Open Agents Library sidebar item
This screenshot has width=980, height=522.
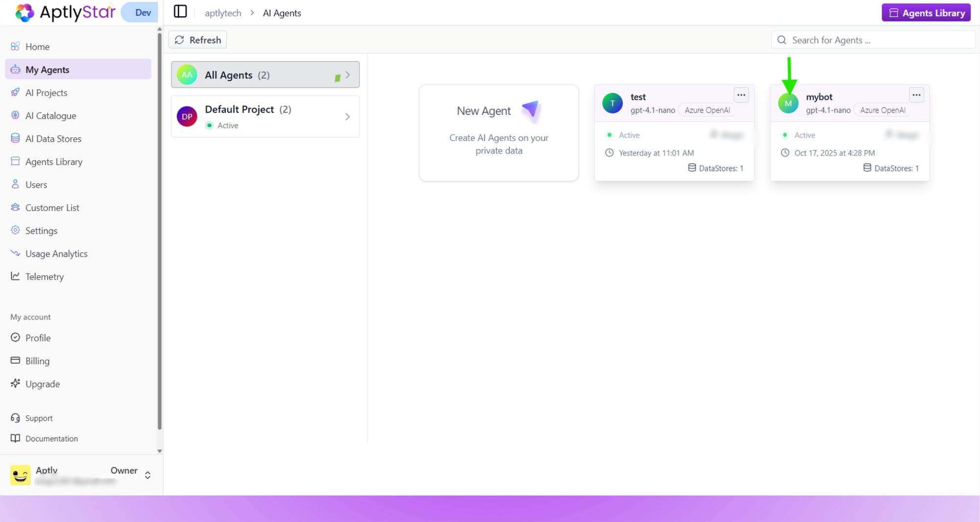tap(78, 162)
